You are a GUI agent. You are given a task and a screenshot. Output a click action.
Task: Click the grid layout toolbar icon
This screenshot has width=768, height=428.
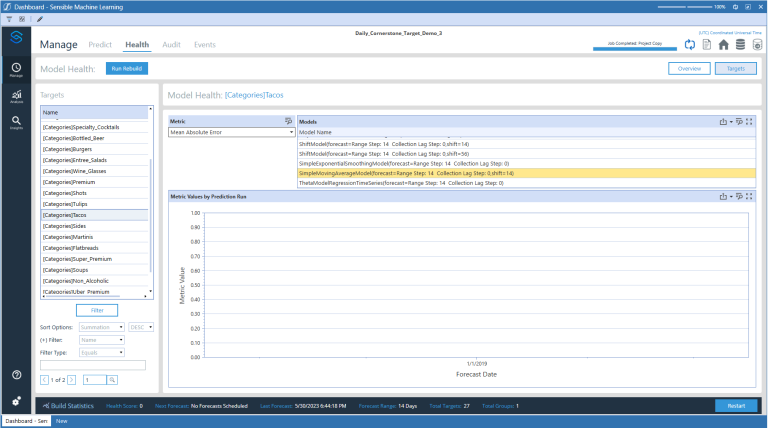[22, 19]
